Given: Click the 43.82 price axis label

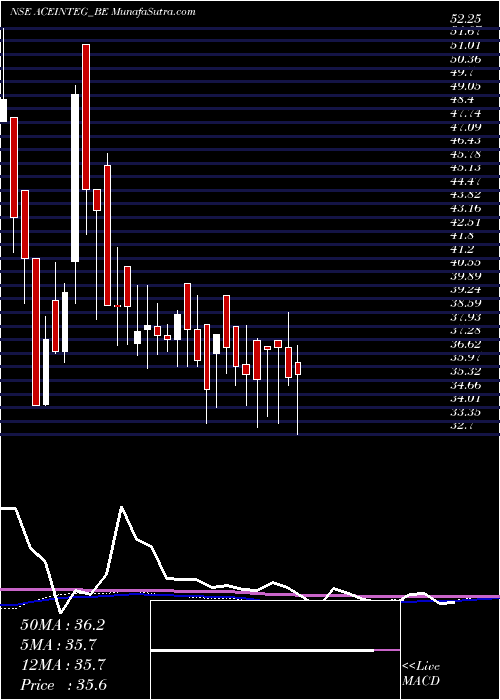Looking at the screenshot, I should (466, 195).
